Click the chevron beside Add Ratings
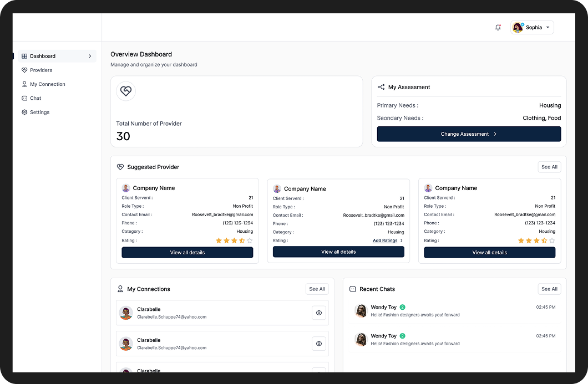The image size is (588, 384). tap(402, 240)
